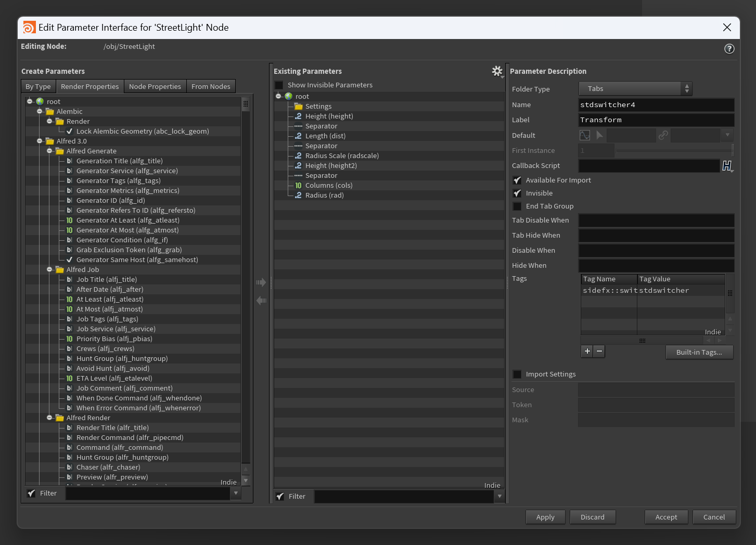Collapse the Alfred Generate tree node

(49, 151)
